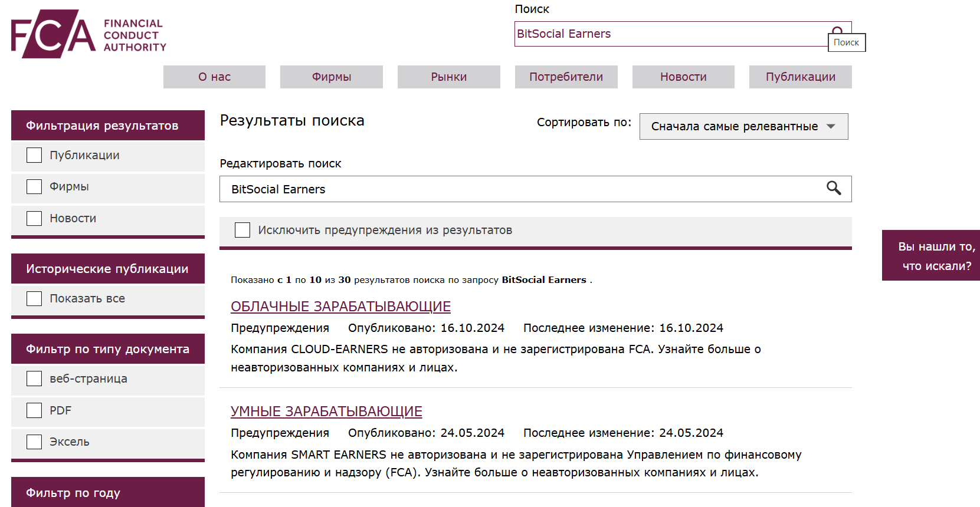Tick the Эксель document type checkbox

click(x=34, y=442)
